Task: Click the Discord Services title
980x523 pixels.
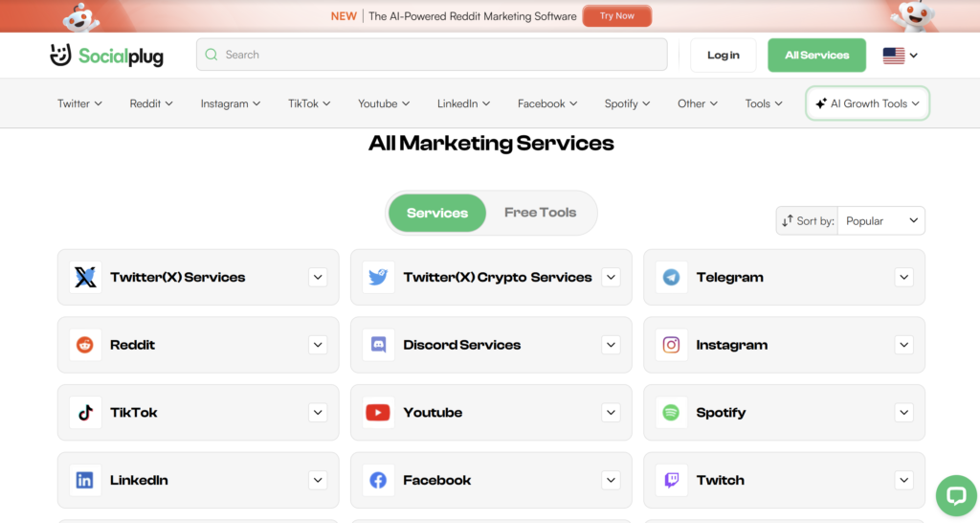Action: coord(462,345)
